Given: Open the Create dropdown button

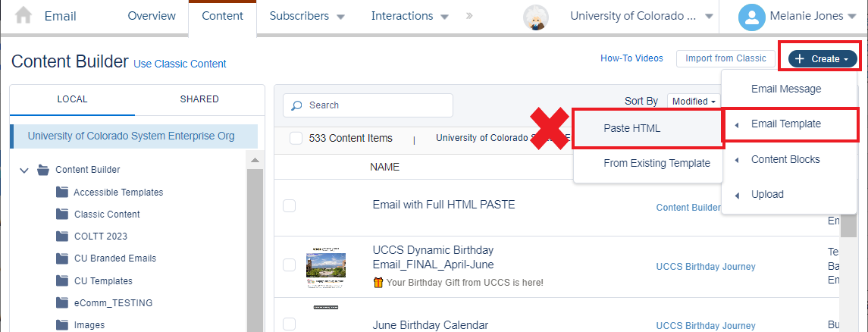Looking at the screenshot, I should tap(823, 58).
